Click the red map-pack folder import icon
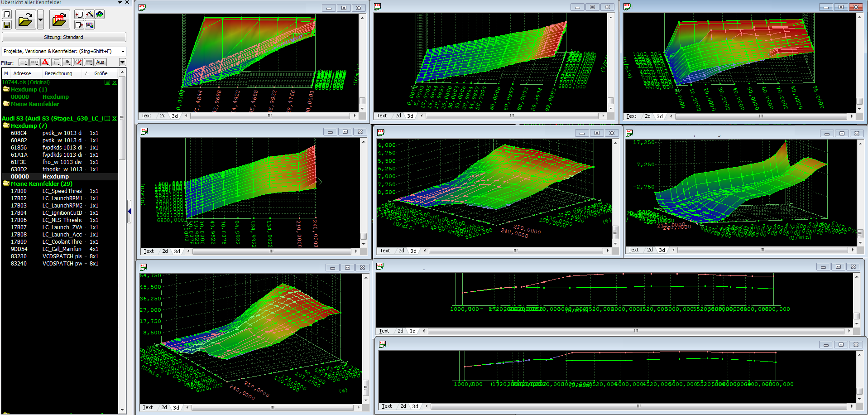The image size is (868, 415). (59, 20)
